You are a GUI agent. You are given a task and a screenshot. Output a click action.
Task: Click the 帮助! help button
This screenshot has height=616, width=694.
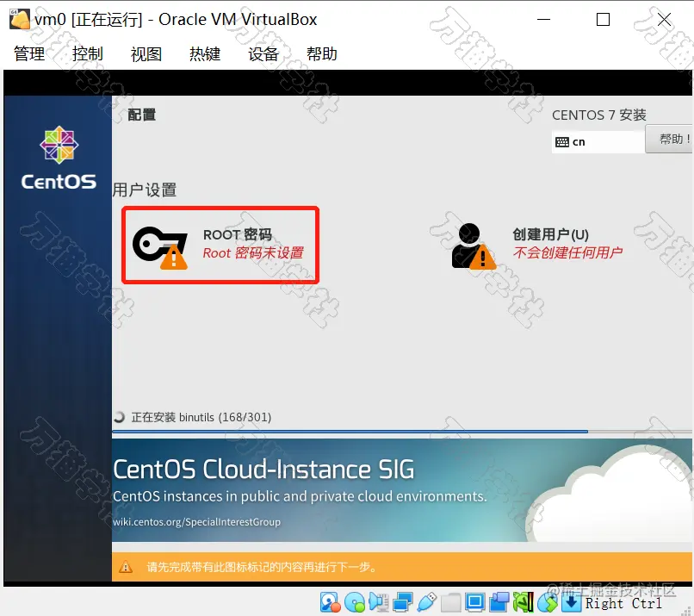pos(669,139)
